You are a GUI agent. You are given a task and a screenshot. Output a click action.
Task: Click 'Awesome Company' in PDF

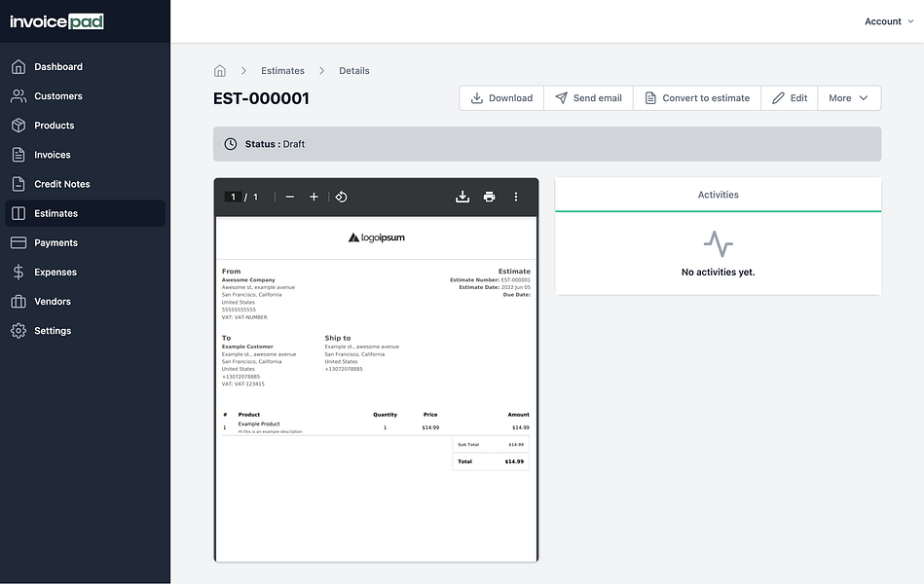[x=248, y=280]
